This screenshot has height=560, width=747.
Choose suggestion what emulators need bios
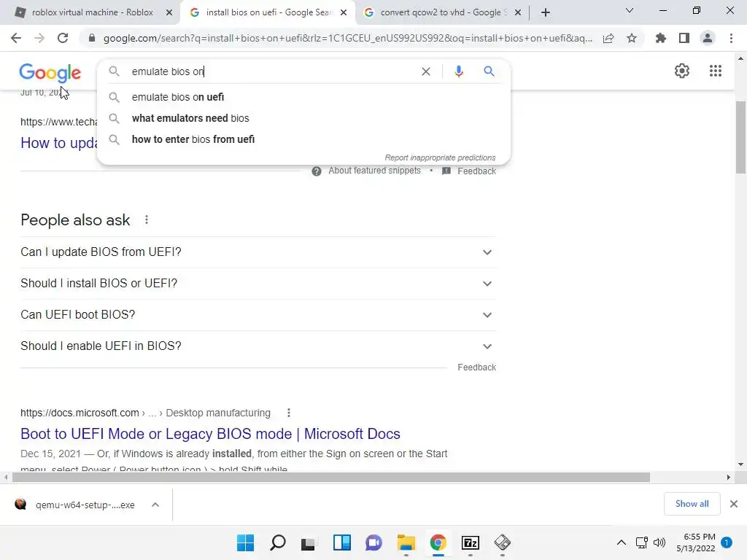pos(303,118)
